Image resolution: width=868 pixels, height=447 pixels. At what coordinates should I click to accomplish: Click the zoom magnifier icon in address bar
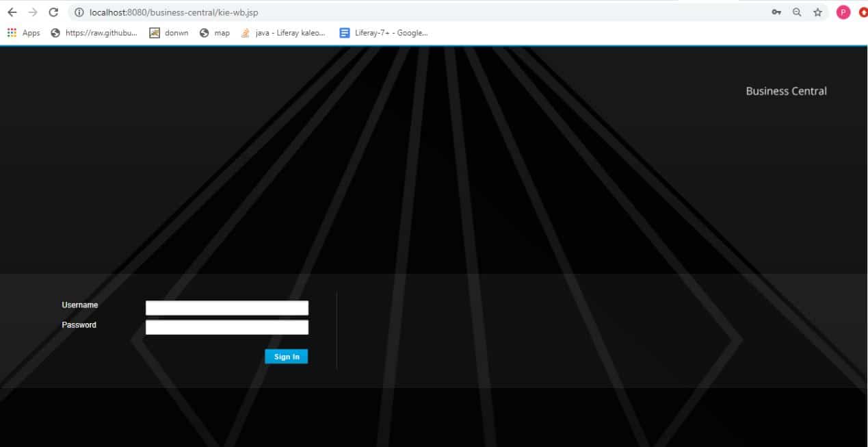[797, 12]
